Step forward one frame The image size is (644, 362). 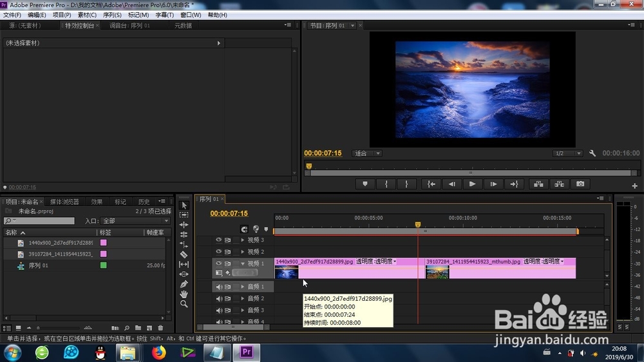click(x=493, y=184)
